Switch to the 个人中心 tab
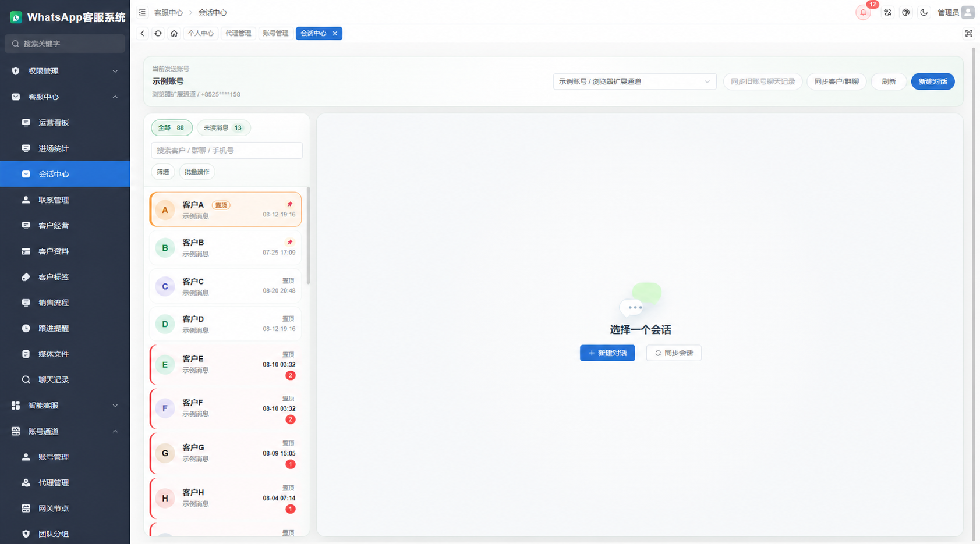The image size is (980, 544). pyautogui.click(x=201, y=33)
